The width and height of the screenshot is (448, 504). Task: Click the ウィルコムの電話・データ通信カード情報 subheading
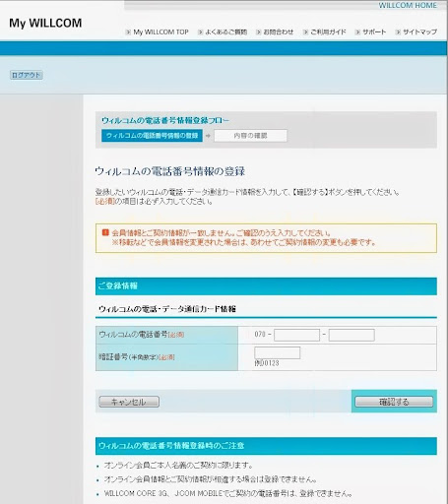[167, 309]
